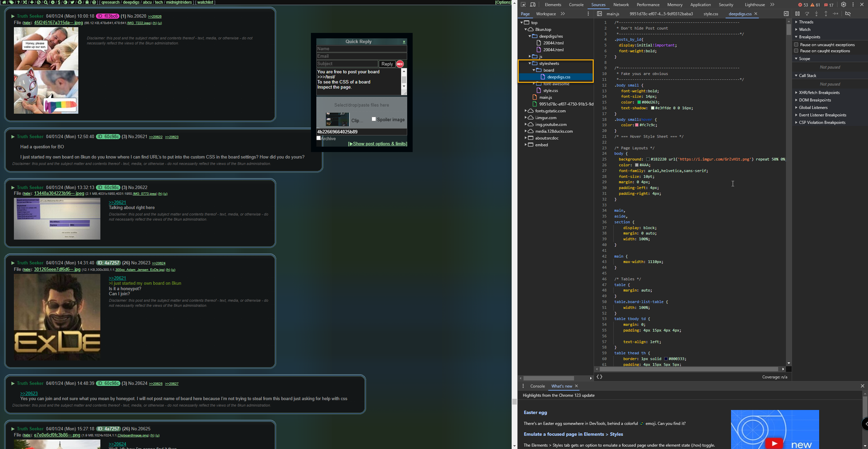868x449 pixels.
Task: Show more DevTools tabs with the double chevron
Action: coord(772,4)
